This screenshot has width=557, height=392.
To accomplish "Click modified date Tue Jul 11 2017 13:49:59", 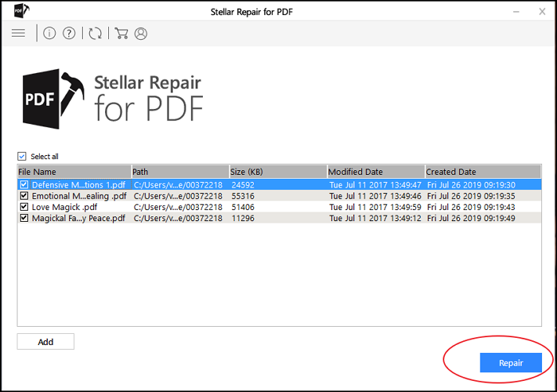I will pyautogui.click(x=375, y=207).
